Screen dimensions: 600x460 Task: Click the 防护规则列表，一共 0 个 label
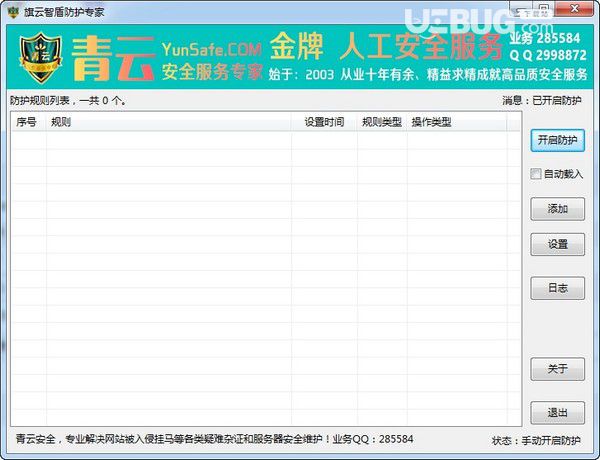68,101
